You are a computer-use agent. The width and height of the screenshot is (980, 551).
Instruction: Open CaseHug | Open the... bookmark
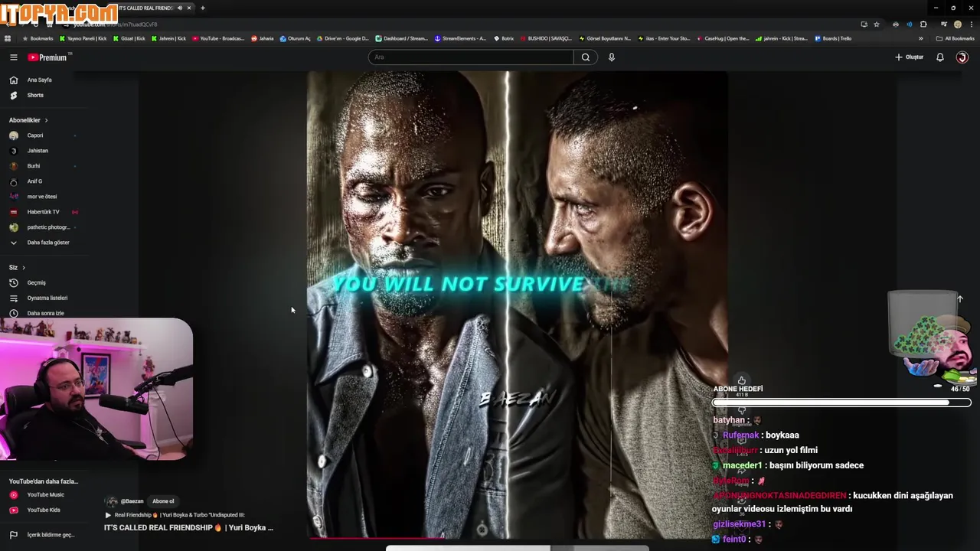[723, 38]
